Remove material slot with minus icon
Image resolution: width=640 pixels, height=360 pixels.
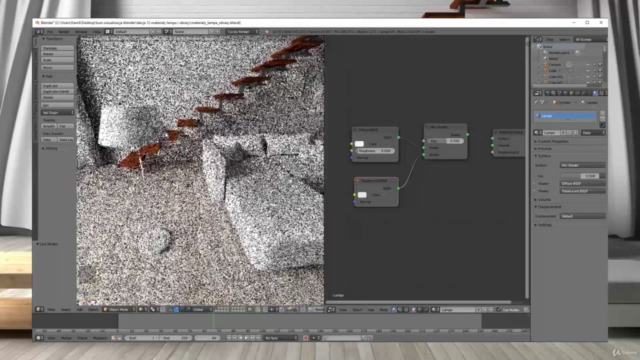(x=602, y=118)
